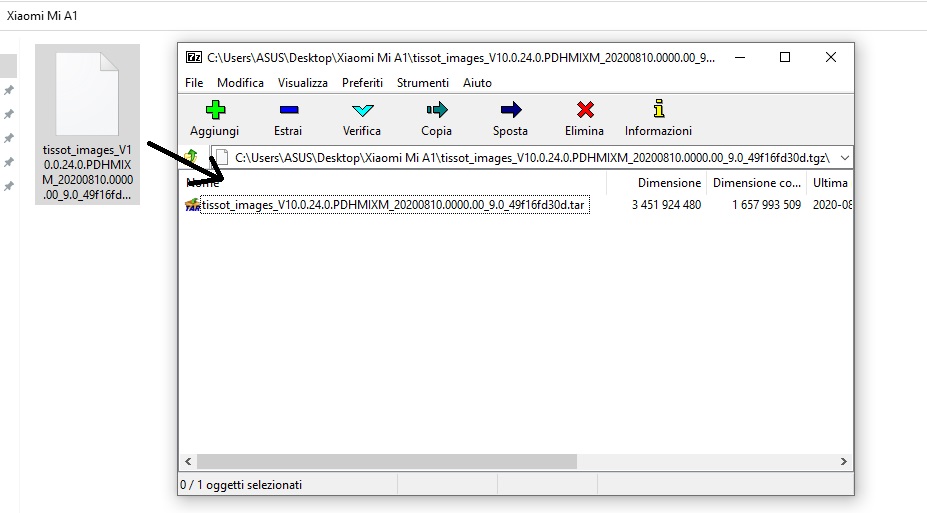Open the Preferiti menu
927x513 pixels.
coord(362,83)
